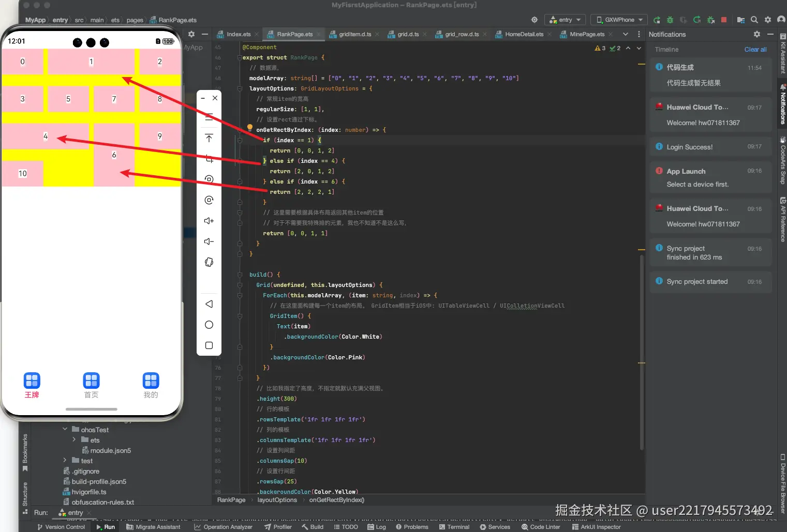Viewport: 787px width, 532px height.
Task: Click emulator volume down icon
Action: pos(209,241)
